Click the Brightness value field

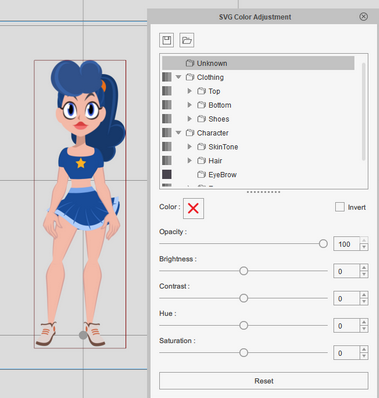[346, 271]
